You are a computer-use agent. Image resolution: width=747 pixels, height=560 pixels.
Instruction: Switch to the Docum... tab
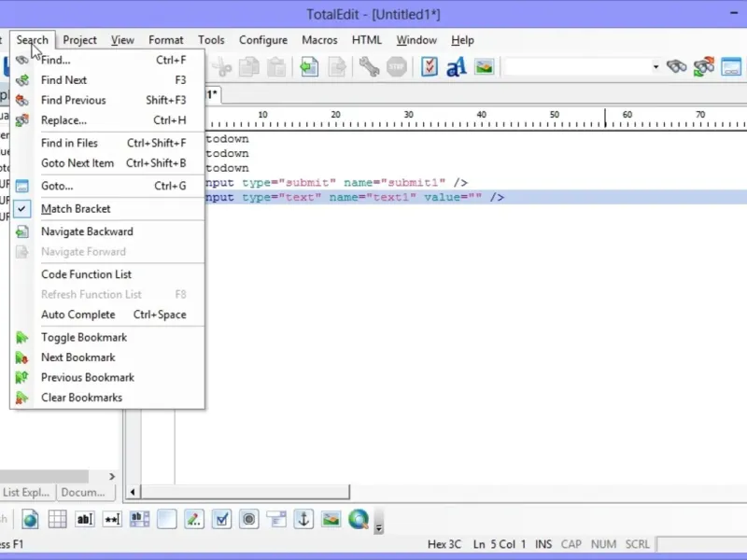coord(85,492)
